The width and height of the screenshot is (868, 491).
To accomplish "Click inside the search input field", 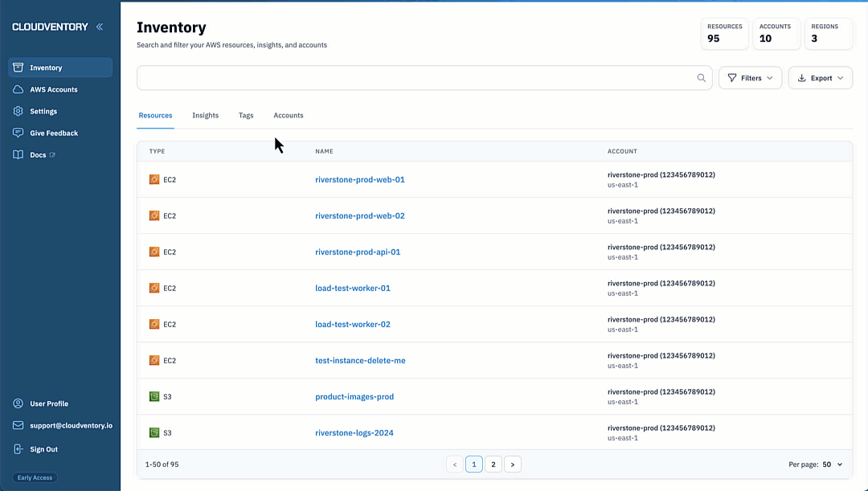I will pyautogui.click(x=402, y=77).
